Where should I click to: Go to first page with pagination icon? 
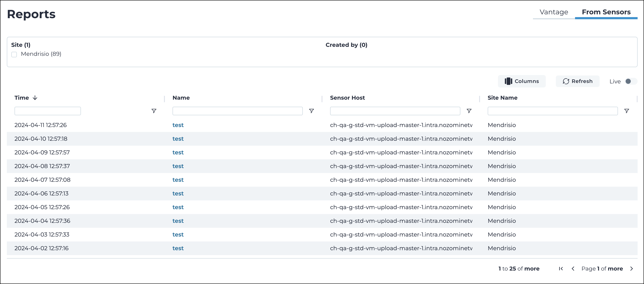561,268
